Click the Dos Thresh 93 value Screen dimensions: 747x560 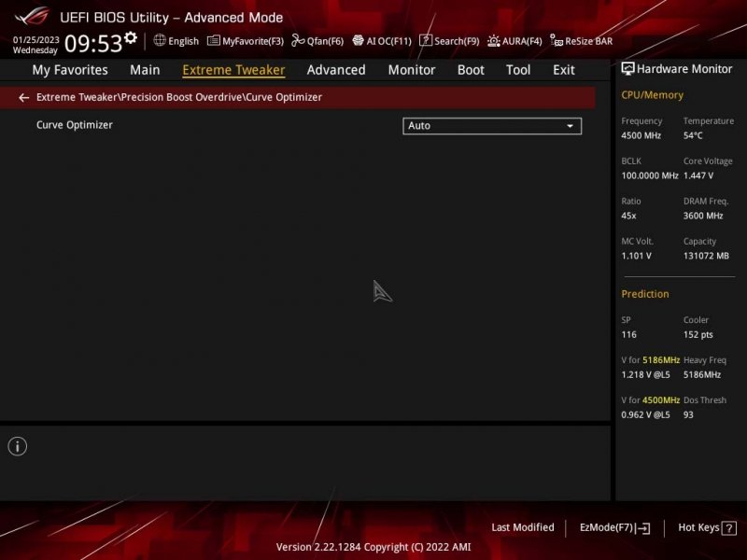pos(688,414)
